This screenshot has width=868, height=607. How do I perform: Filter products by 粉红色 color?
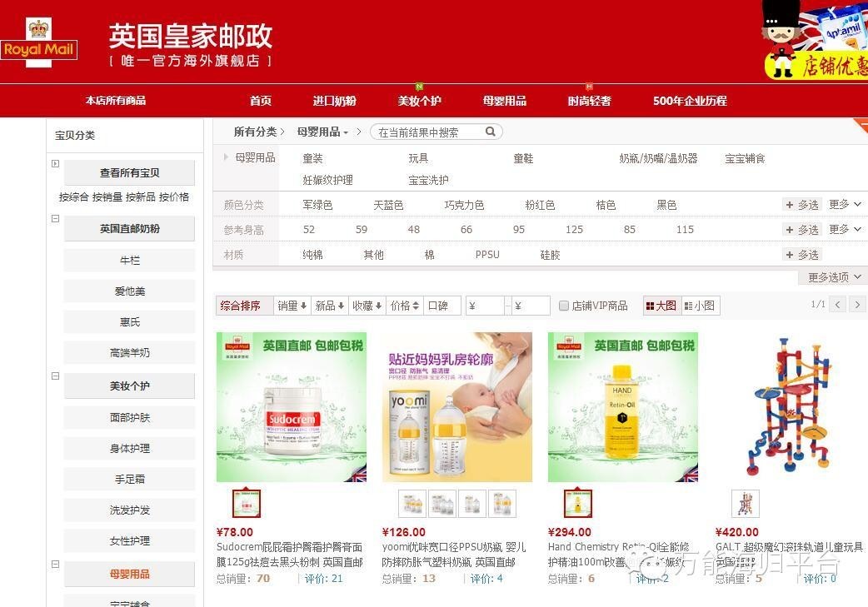[x=540, y=204]
